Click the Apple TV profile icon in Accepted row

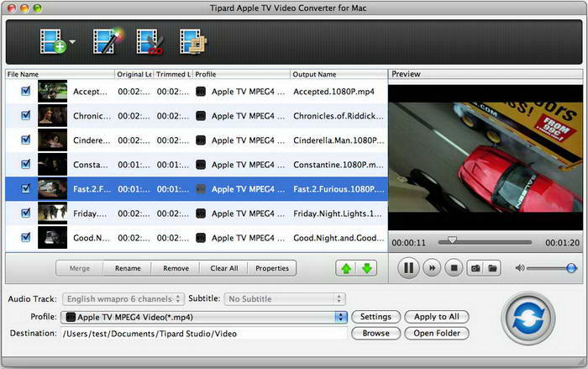coord(201,92)
